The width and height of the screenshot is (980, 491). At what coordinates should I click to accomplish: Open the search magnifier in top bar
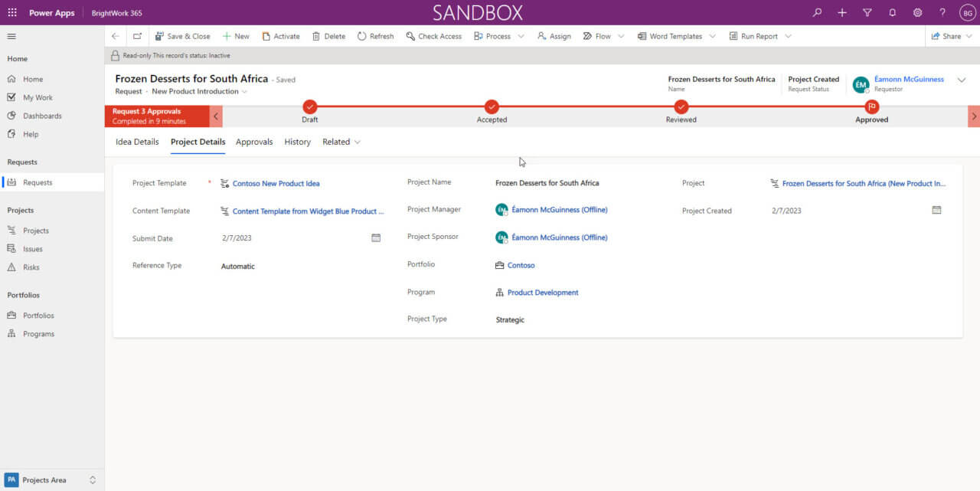point(816,11)
